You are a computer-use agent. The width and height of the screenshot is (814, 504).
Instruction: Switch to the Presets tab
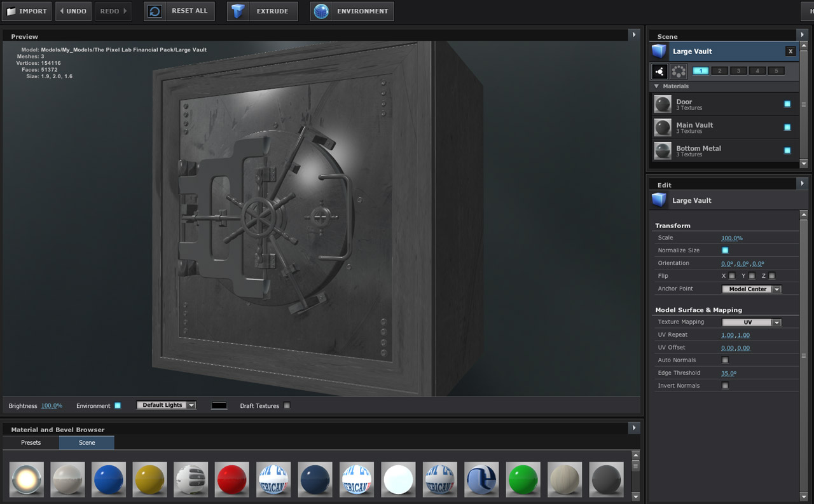tap(31, 442)
